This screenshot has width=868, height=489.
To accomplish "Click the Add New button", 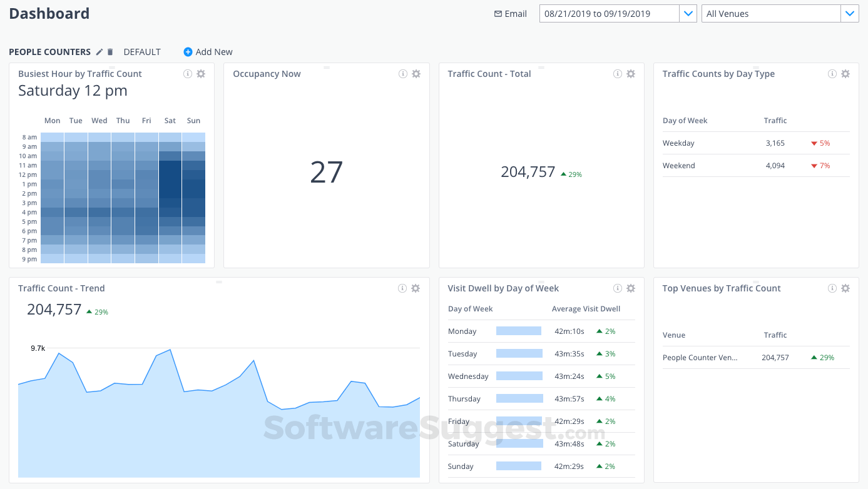I will coord(213,52).
